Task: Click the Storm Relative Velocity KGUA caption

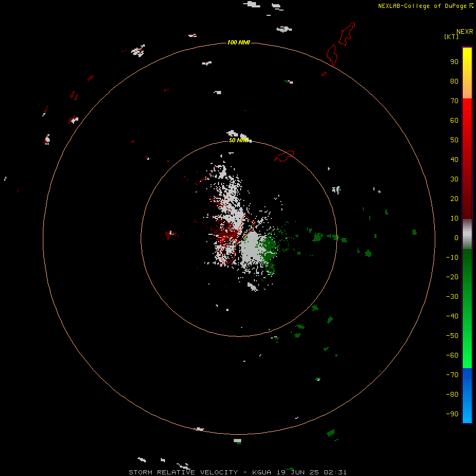Action: point(237,472)
